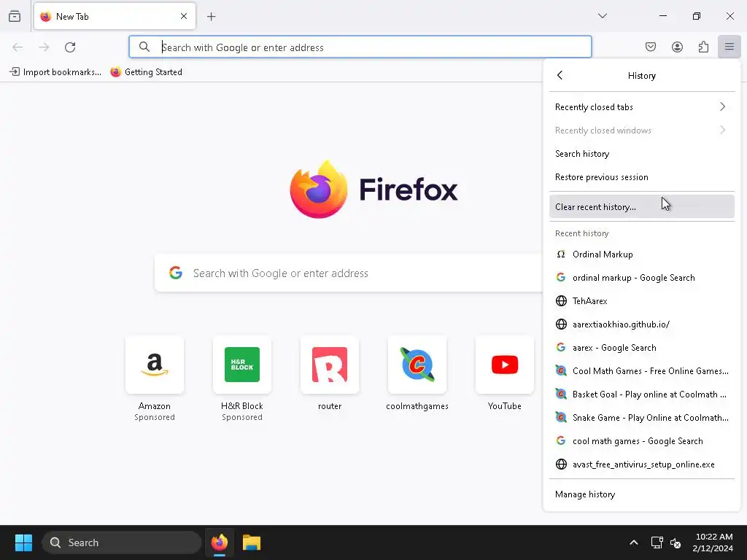The image size is (747, 560).
Task: Open ordinal markup - Google Search entry
Action: click(x=642, y=278)
